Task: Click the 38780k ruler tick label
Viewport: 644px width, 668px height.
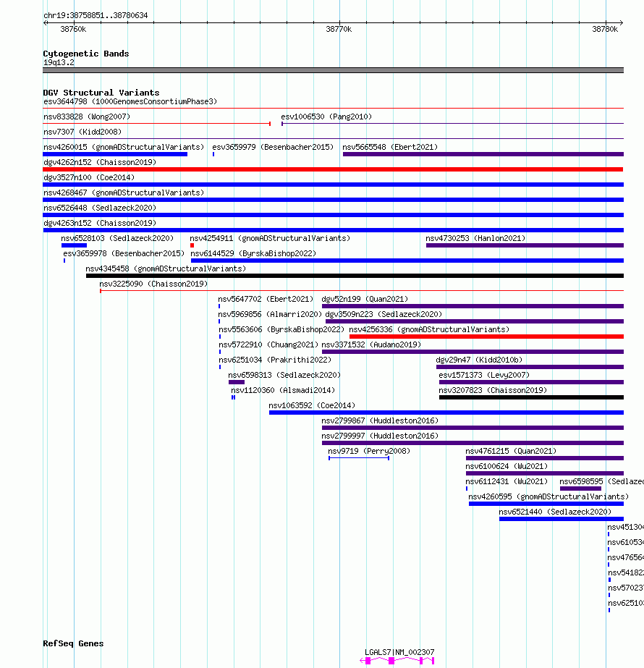Action: [605, 29]
